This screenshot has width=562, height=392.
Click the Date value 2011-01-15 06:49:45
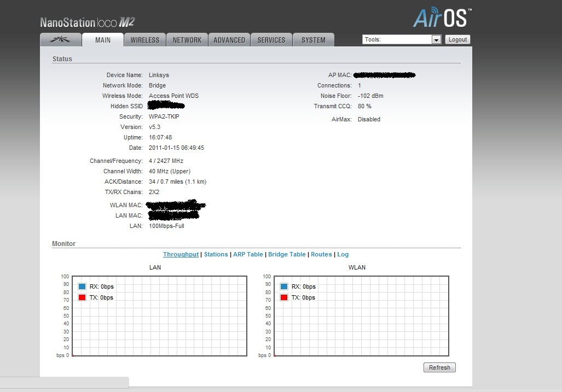click(x=176, y=148)
